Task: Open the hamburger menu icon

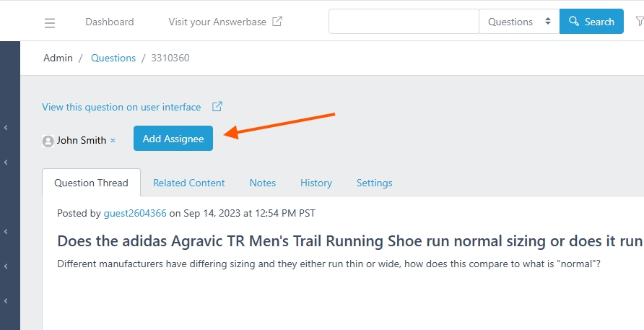Action: (50, 22)
